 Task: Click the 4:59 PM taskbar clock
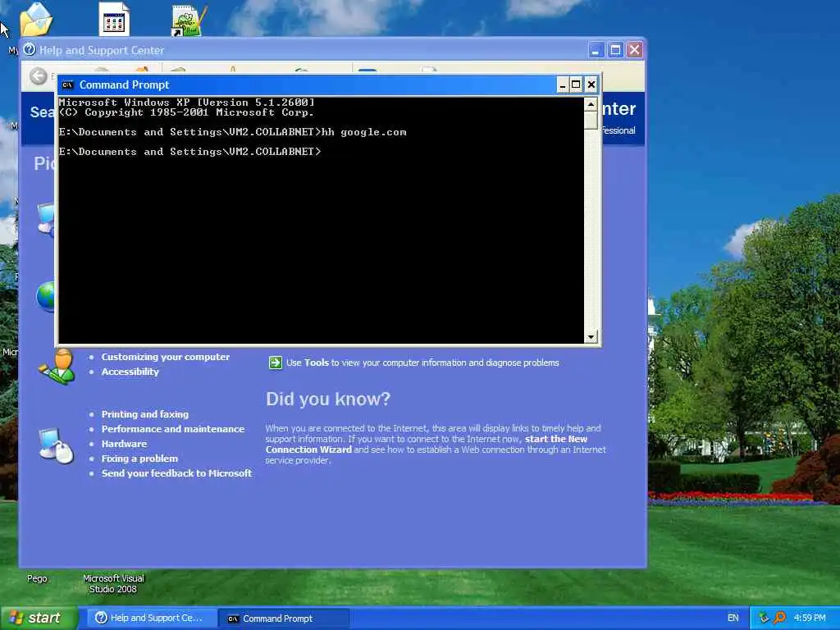(810, 618)
